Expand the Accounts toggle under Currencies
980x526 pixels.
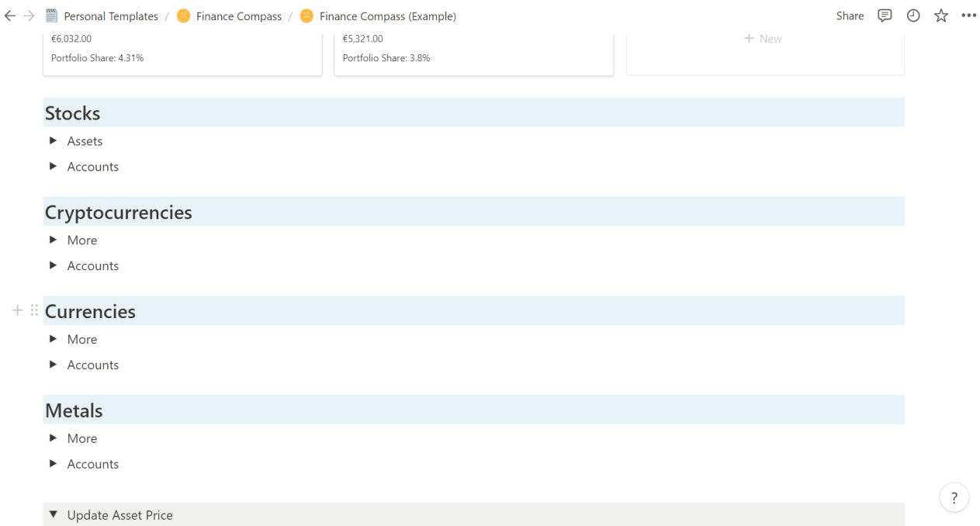pyautogui.click(x=53, y=365)
